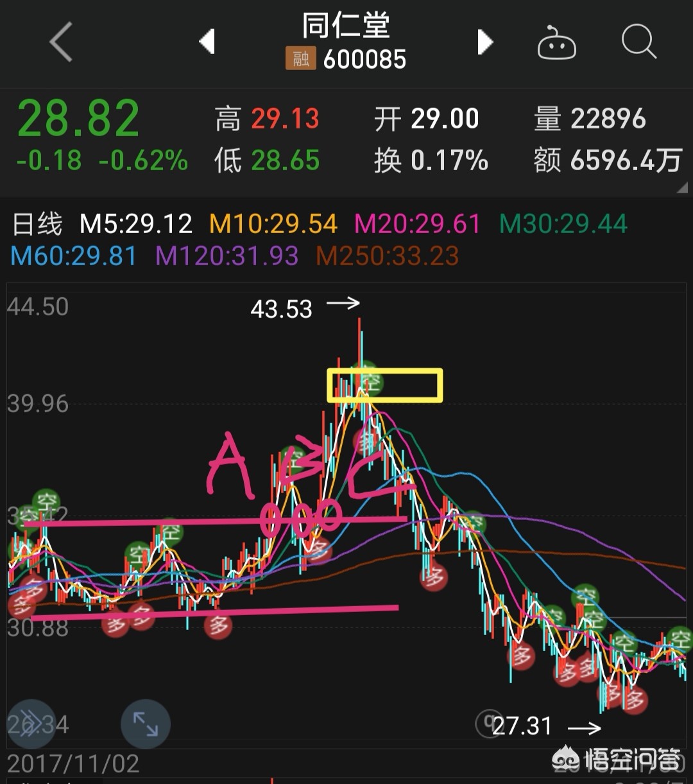The height and width of the screenshot is (784, 693).
Task: Tap the double-chevron button below the chart
Action: tap(29, 724)
